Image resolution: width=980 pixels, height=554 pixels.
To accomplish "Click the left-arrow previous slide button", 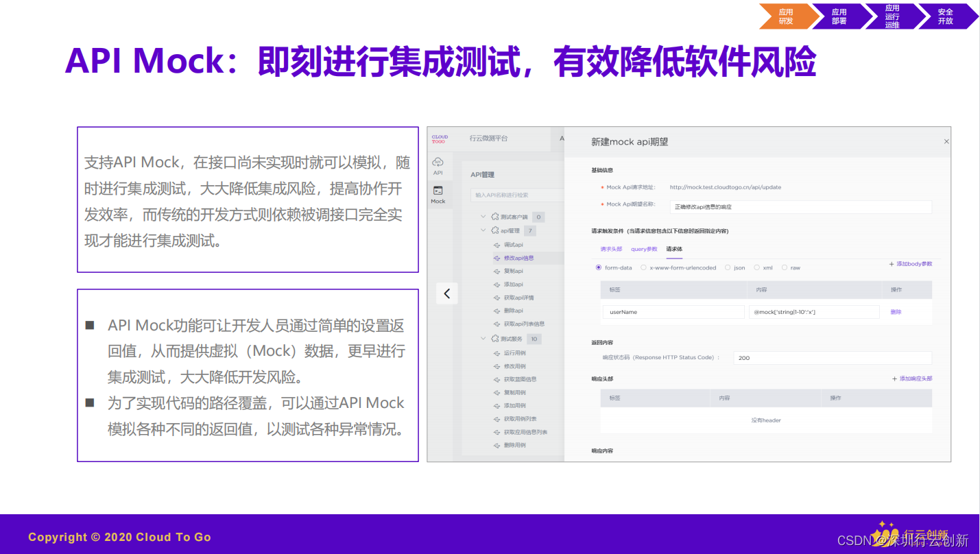I will (446, 293).
